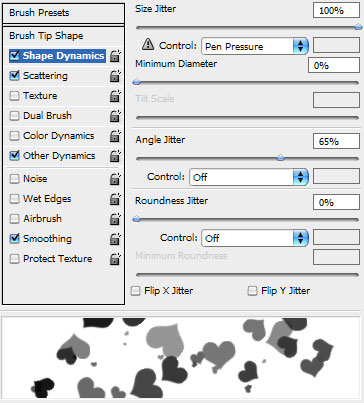The width and height of the screenshot is (364, 403).
Task: Toggle lock icon next to Scattering
Action: point(115,76)
